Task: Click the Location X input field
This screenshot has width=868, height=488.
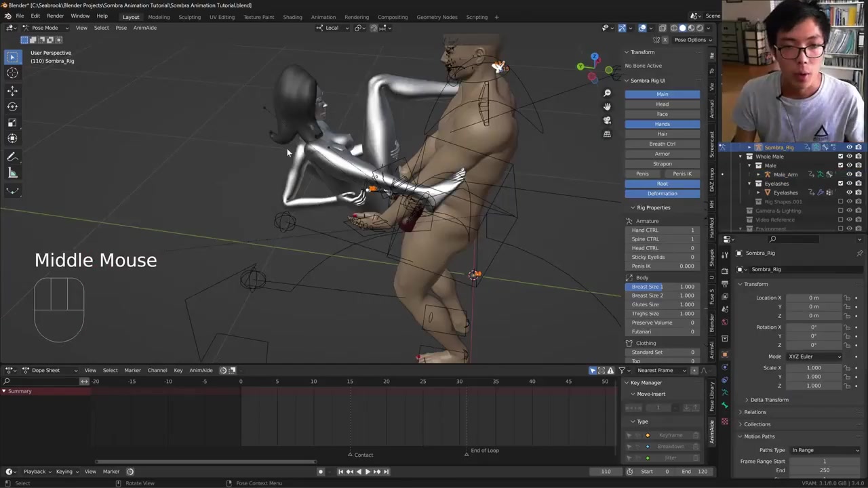Action: click(814, 298)
